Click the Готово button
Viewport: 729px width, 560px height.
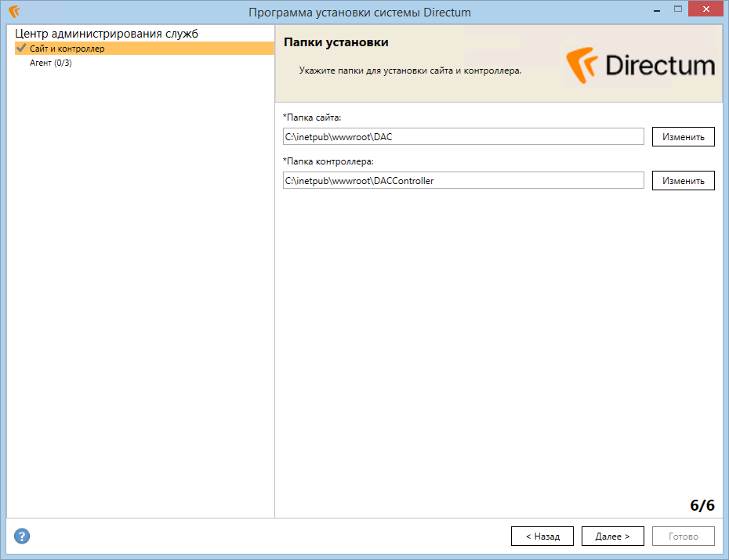pyautogui.click(x=683, y=537)
